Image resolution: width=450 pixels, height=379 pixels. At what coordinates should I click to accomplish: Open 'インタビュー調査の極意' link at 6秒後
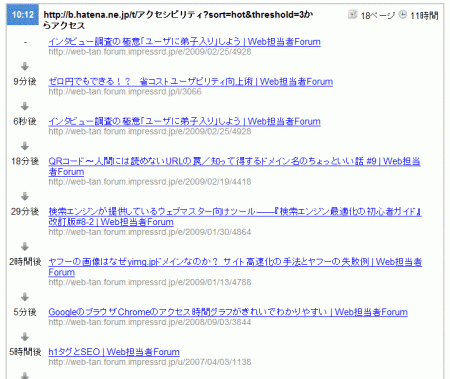[184, 121]
